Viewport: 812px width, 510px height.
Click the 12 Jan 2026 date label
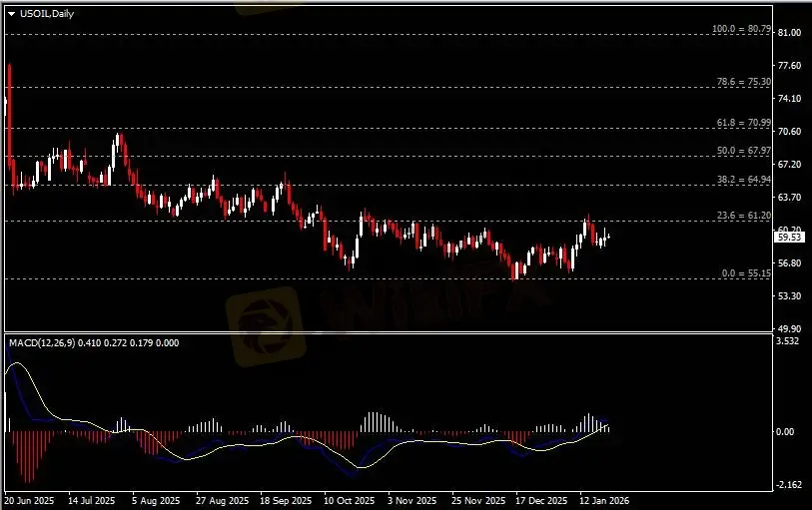tap(604, 501)
